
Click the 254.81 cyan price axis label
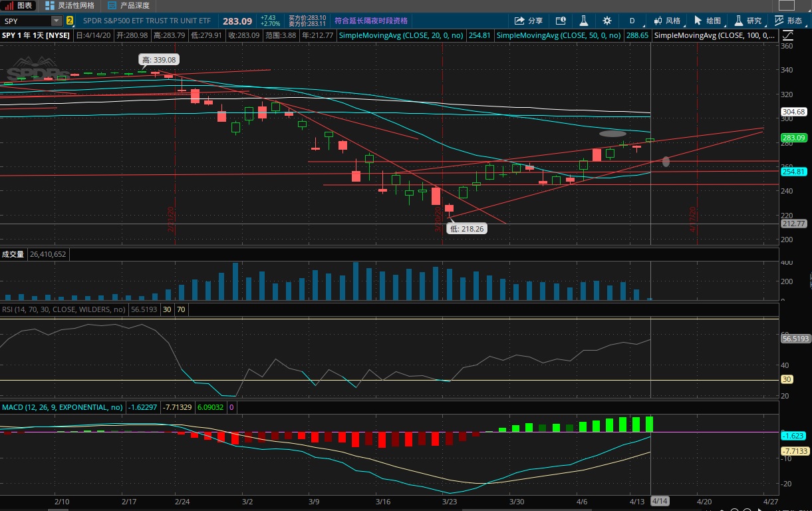794,172
